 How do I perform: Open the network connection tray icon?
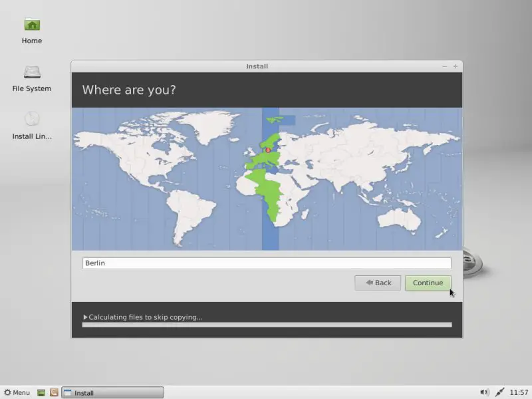(499, 392)
